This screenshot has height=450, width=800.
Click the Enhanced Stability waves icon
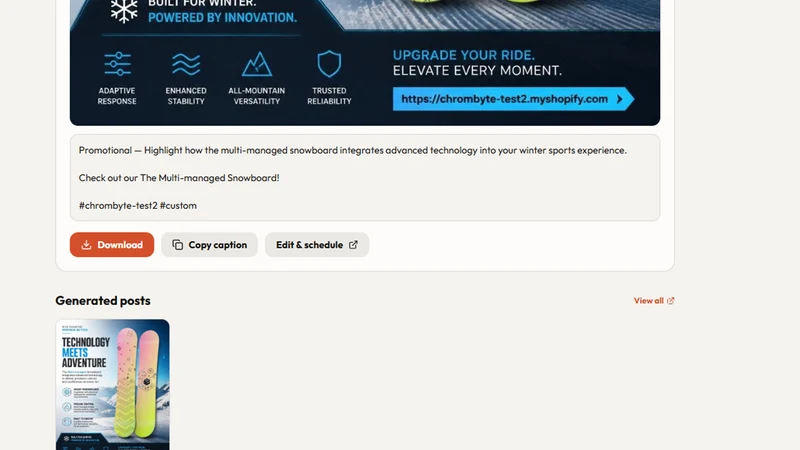186,64
